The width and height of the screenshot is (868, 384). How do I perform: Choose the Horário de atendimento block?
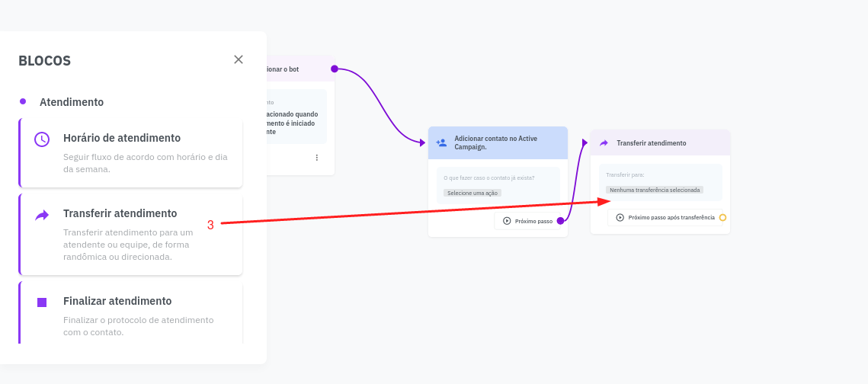(x=122, y=138)
